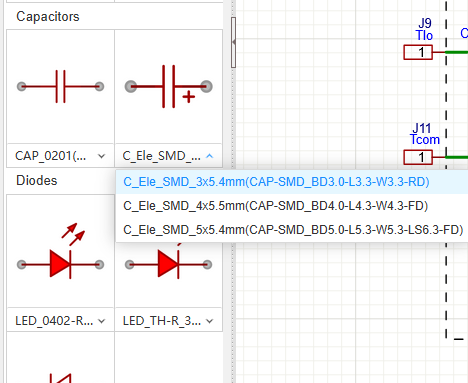Click the Capacitors section heading
The width and height of the screenshot is (468, 383).
tap(48, 17)
